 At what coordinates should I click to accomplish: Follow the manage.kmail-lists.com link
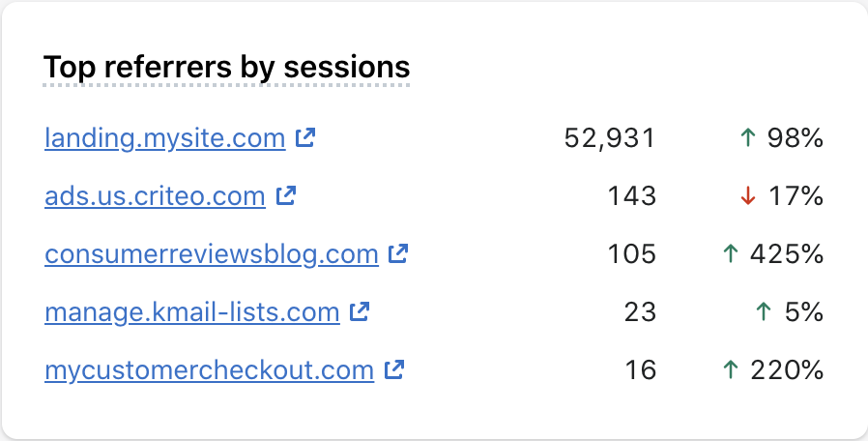coord(192,312)
